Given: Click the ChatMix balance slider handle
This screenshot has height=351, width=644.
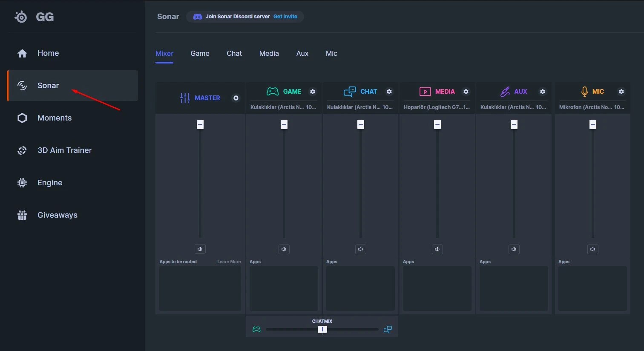Looking at the screenshot, I should pyautogui.click(x=322, y=329).
